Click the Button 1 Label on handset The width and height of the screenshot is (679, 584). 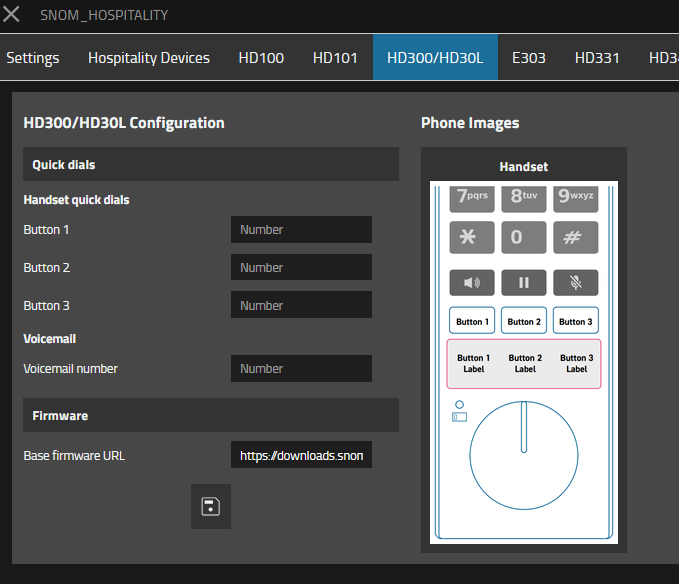tap(473, 363)
